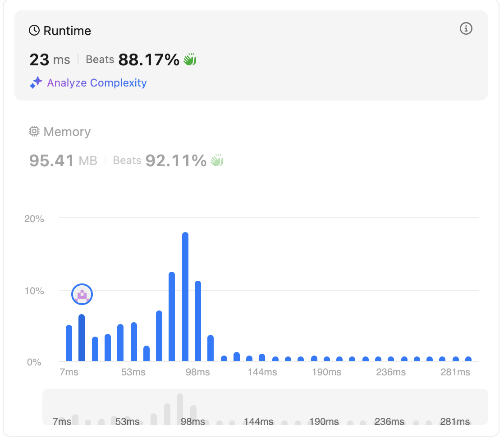Click the memory chip icon
Viewport: 504px width, 438px height.
34,132
